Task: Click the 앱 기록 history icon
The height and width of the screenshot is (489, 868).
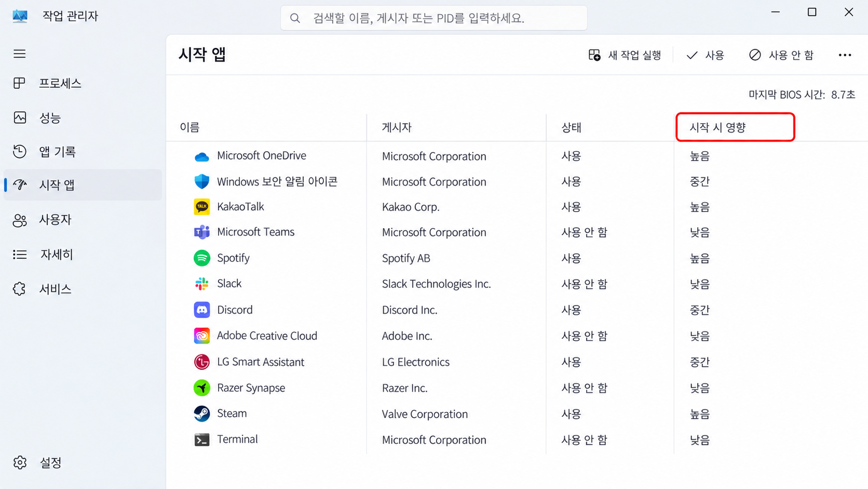Action: click(x=20, y=151)
